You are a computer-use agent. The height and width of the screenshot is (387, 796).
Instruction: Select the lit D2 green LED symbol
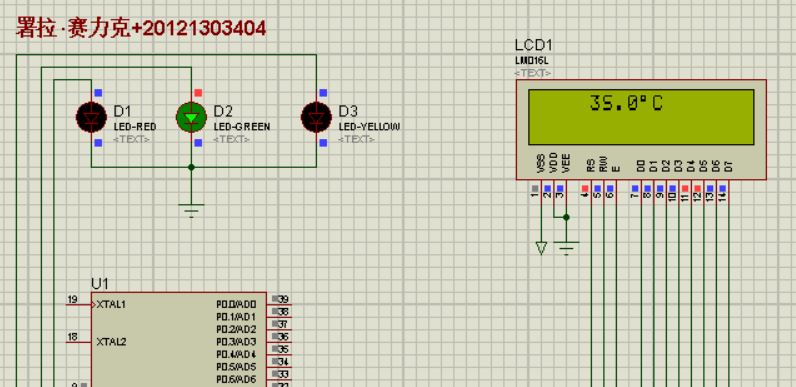coord(191,117)
